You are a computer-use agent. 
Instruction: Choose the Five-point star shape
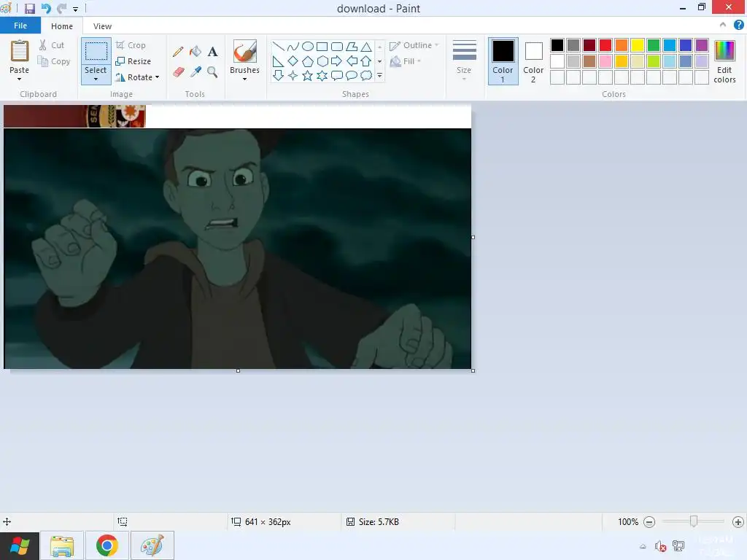[308, 75]
